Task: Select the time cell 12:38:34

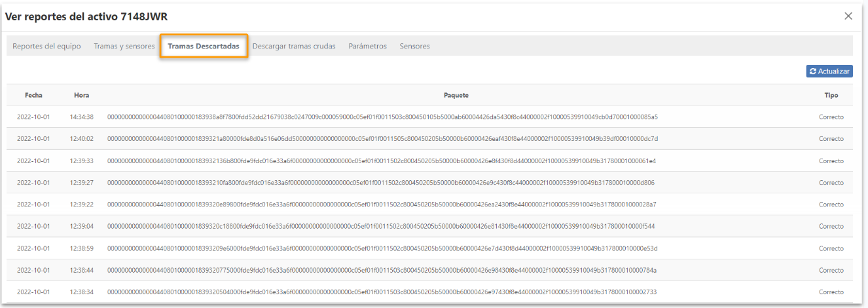Action: [82, 292]
